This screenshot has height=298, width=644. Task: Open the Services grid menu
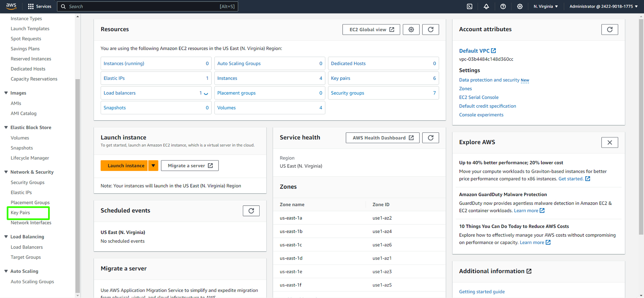point(40,6)
